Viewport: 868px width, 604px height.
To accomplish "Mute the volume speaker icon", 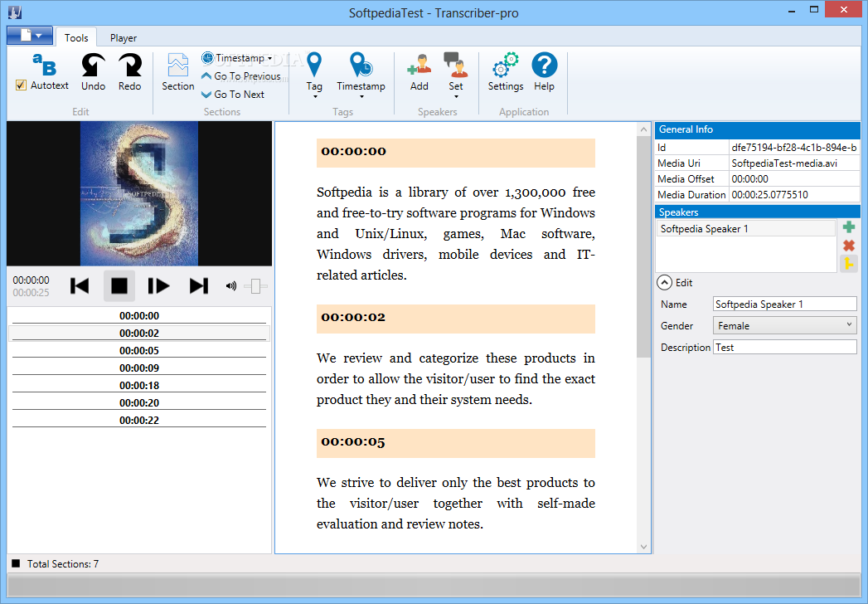I will [x=230, y=286].
